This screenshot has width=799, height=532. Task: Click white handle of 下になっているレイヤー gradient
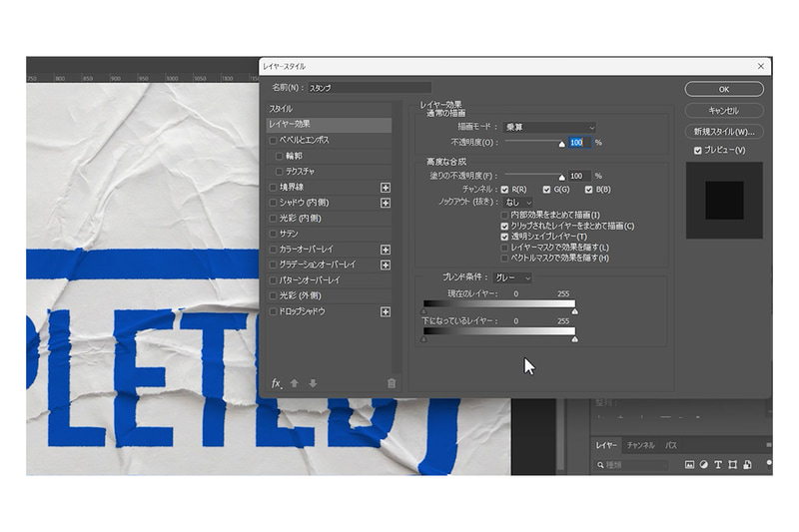575,339
